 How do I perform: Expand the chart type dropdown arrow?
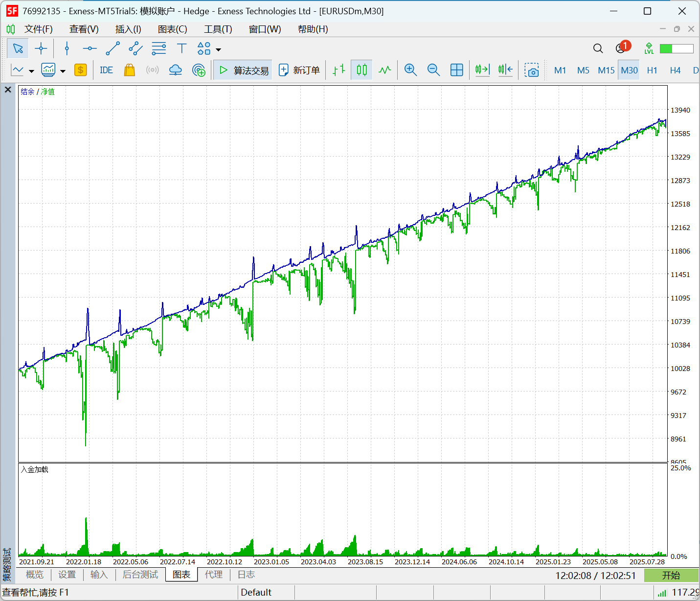pyautogui.click(x=32, y=71)
